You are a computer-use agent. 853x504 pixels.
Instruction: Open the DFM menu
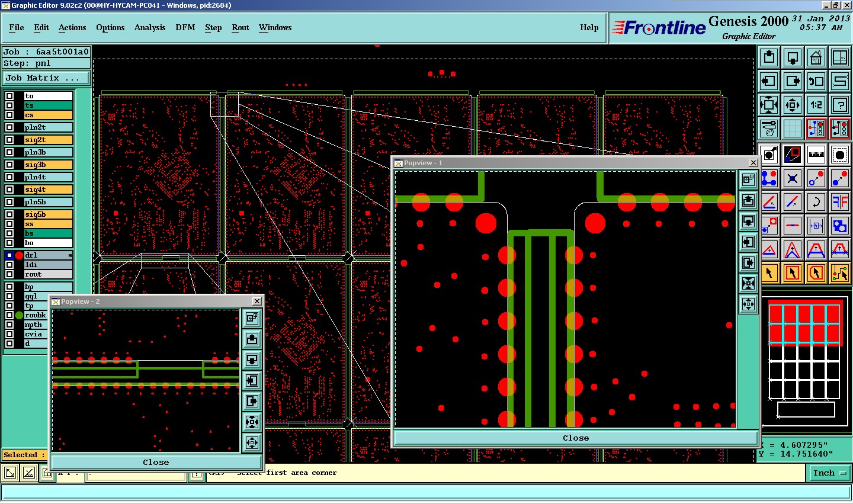coord(185,27)
